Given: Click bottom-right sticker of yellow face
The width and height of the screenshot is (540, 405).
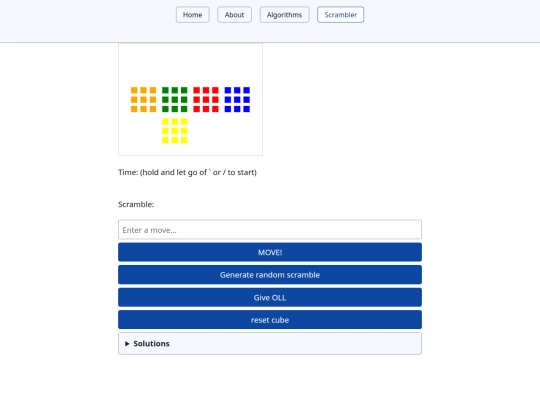Looking at the screenshot, I should pyautogui.click(x=184, y=140).
